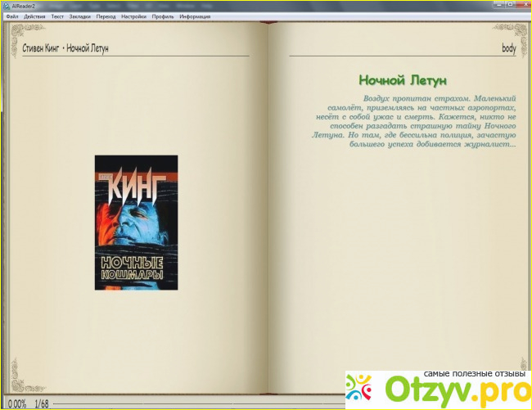The height and width of the screenshot is (410, 532).
Task: Open the Закладки menu
Action: (80, 16)
